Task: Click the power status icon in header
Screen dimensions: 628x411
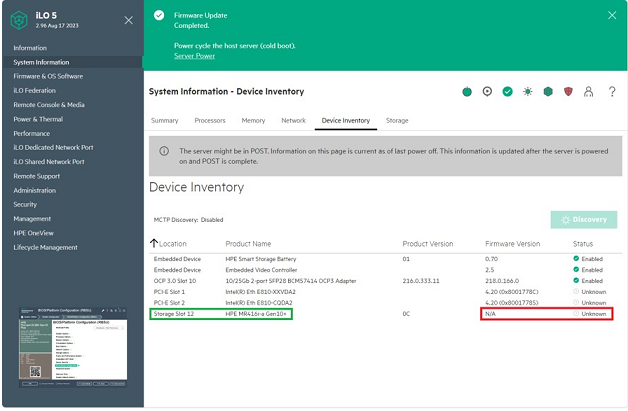Action: tap(467, 92)
